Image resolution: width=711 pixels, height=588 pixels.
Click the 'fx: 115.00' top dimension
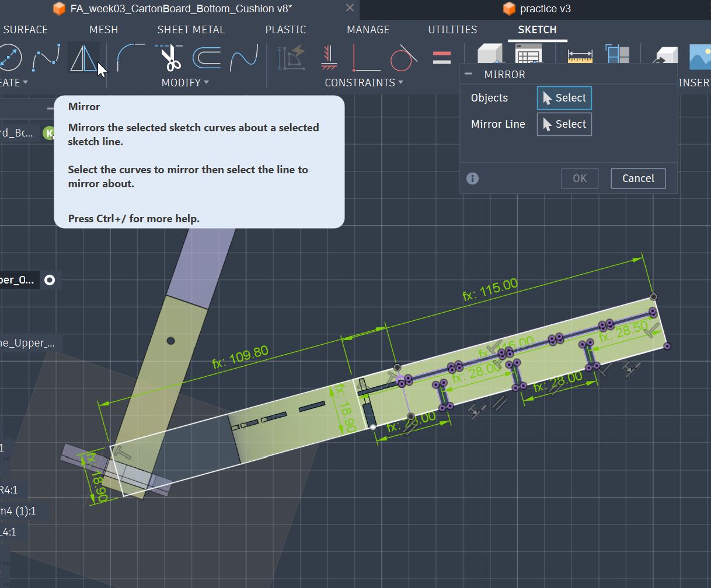tap(490, 289)
